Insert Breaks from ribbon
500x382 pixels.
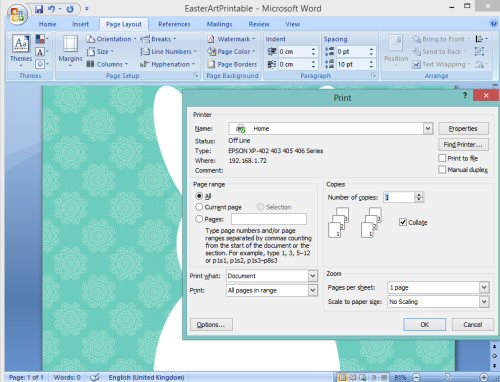click(x=158, y=39)
